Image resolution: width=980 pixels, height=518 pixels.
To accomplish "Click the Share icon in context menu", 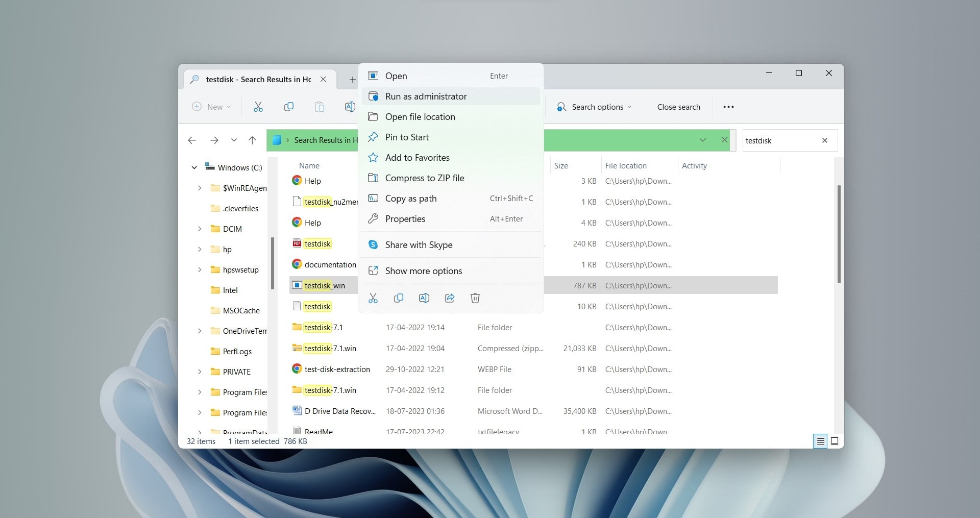I will coord(449,298).
